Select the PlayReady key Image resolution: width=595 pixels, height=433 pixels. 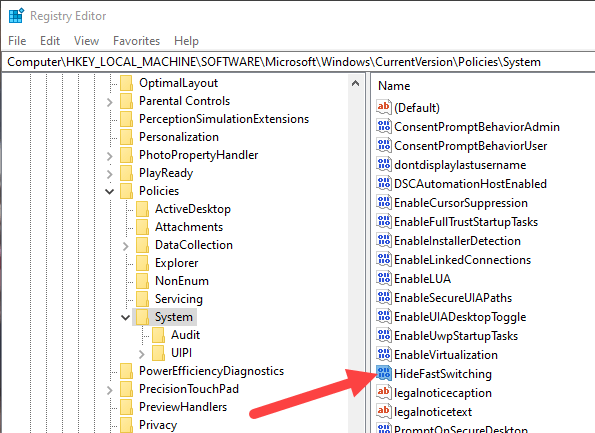(x=166, y=173)
